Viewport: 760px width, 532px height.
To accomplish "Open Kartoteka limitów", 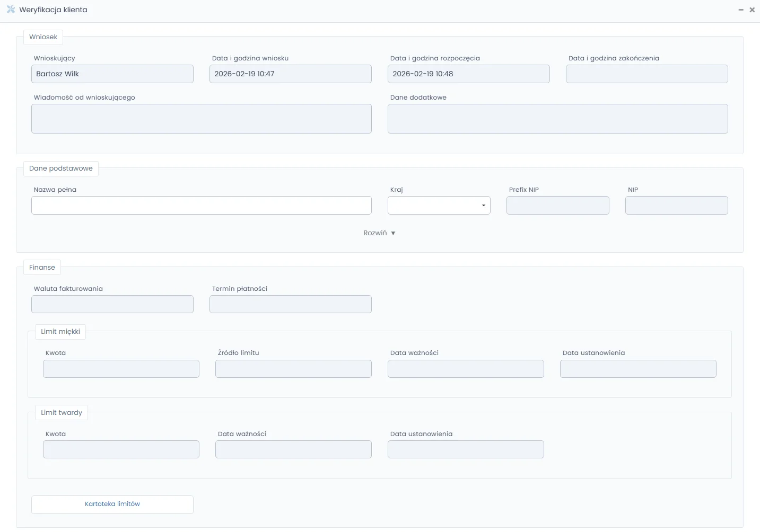I will pos(112,504).
